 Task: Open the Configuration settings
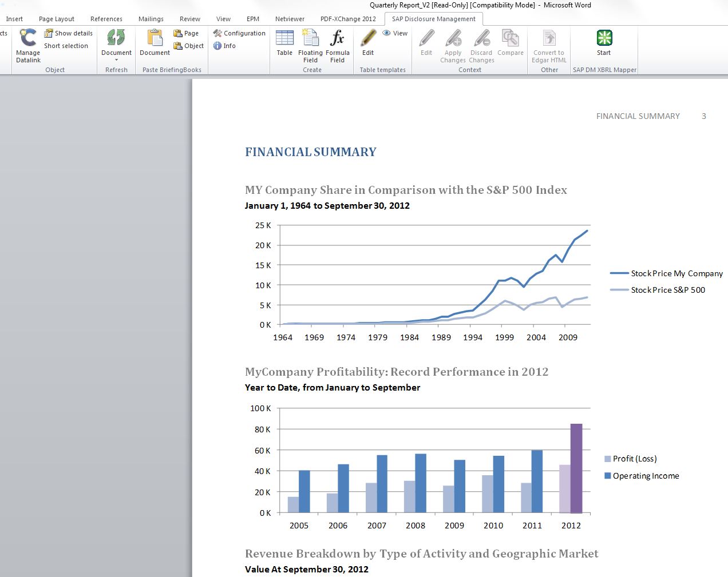pos(239,33)
